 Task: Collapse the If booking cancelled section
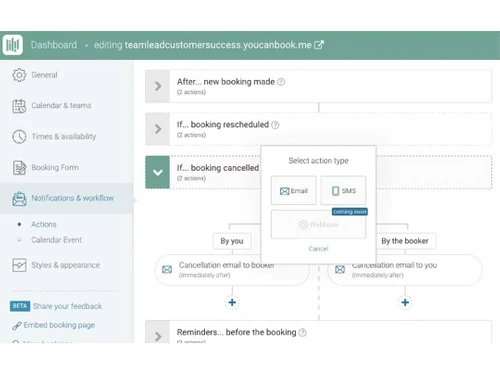point(158,172)
